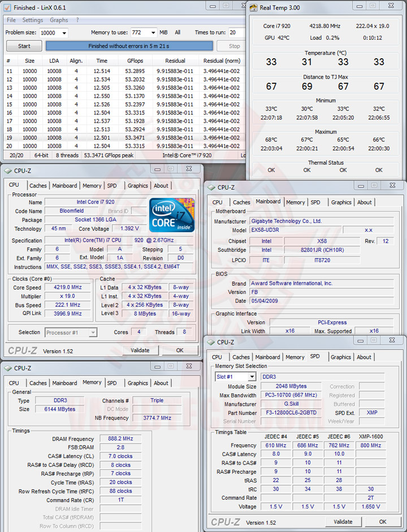Select Mainboard tab in the SPD window
The image size is (407, 532).
[268, 357]
